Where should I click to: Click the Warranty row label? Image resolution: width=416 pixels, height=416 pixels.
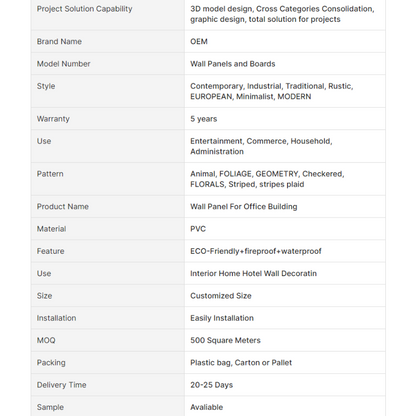(53, 119)
